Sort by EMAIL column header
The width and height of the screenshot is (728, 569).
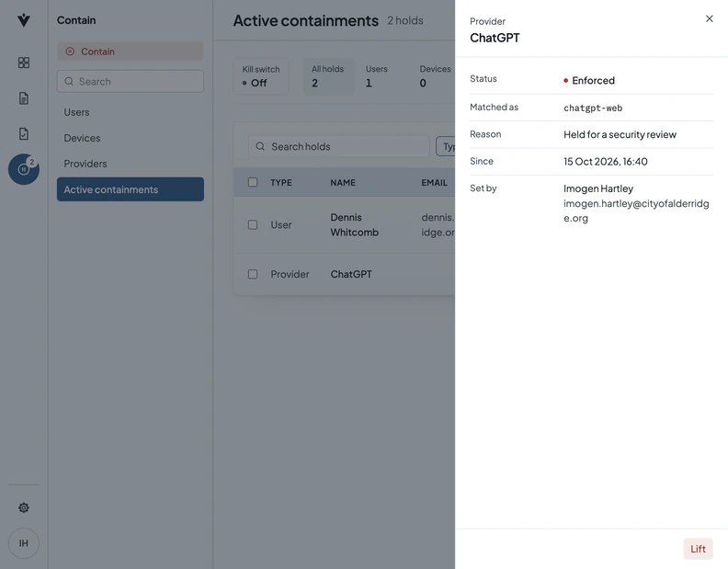(x=434, y=183)
